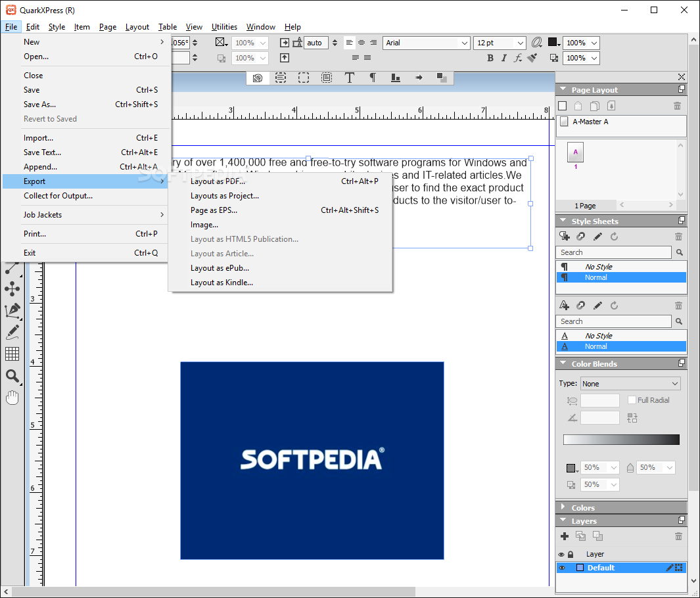Enable Full Radial checkbox

click(x=632, y=400)
